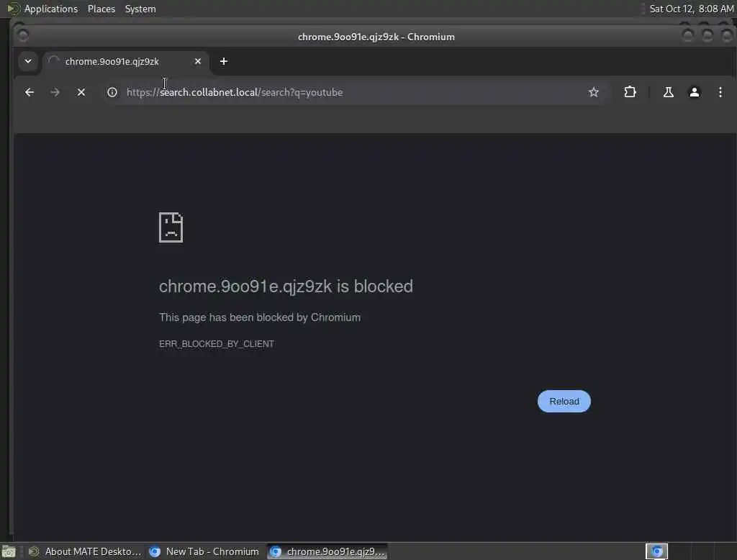This screenshot has width=737, height=560.
Task: Go back to the previous page
Action: [x=29, y=92]
